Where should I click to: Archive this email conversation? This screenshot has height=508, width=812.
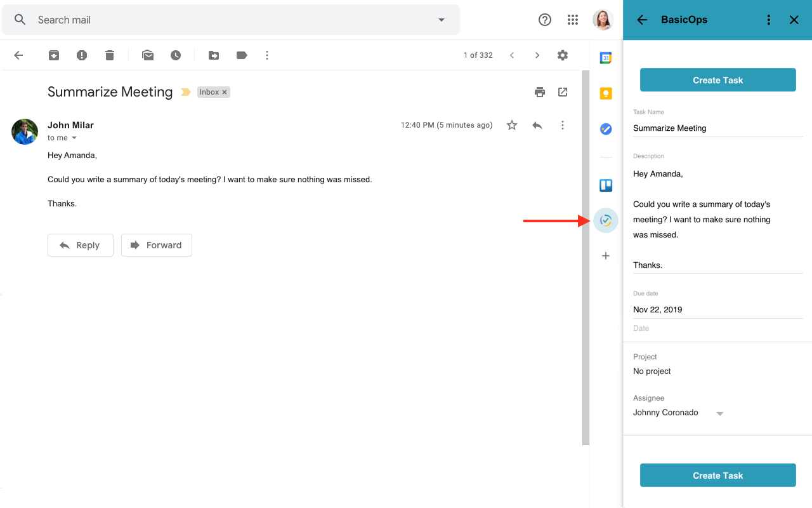point(54,55)
